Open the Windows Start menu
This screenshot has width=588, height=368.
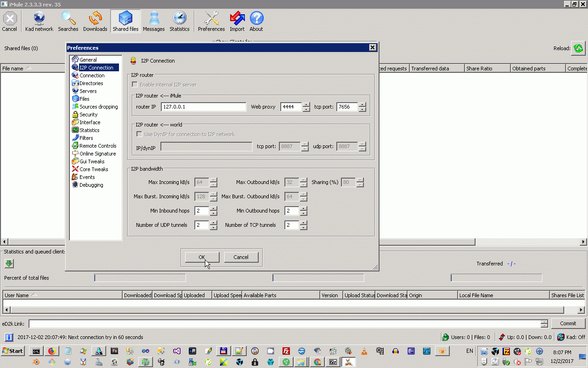point(13,351)
